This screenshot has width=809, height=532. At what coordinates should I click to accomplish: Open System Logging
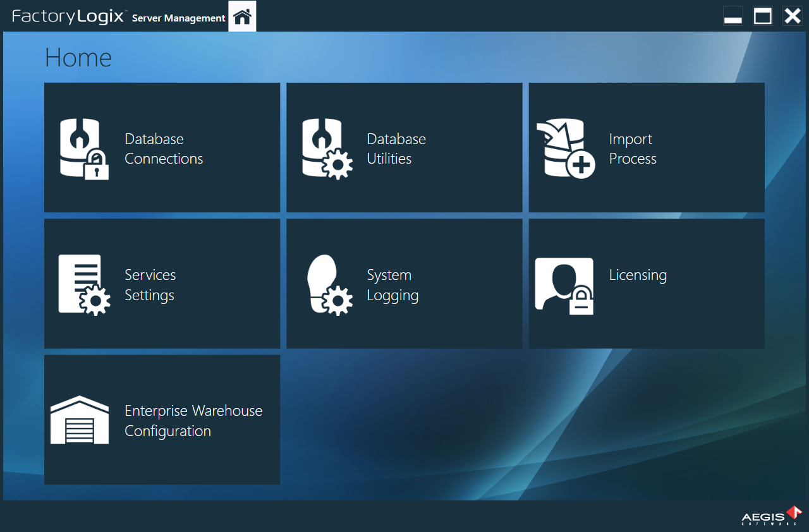[404, 283]
